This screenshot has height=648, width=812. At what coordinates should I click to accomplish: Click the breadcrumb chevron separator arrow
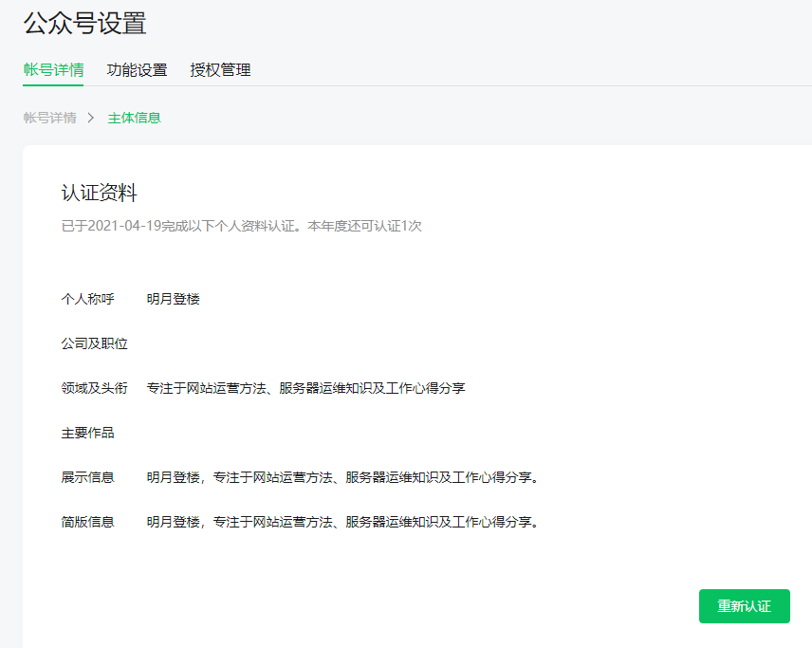91,118
